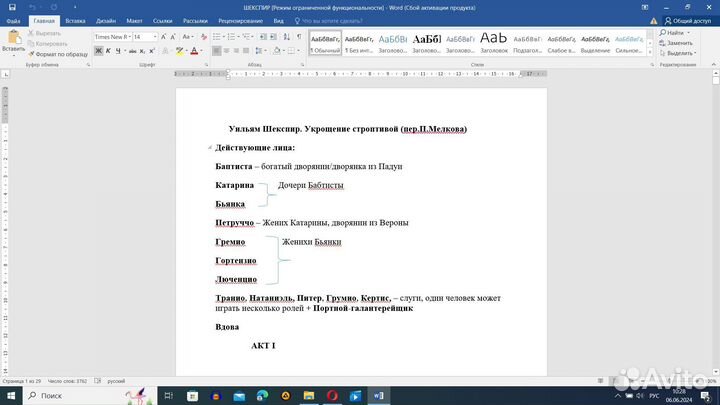Collapse the ribbon with the chevron
This screenshot has height=405, width=720.
[x=714, y=65]
